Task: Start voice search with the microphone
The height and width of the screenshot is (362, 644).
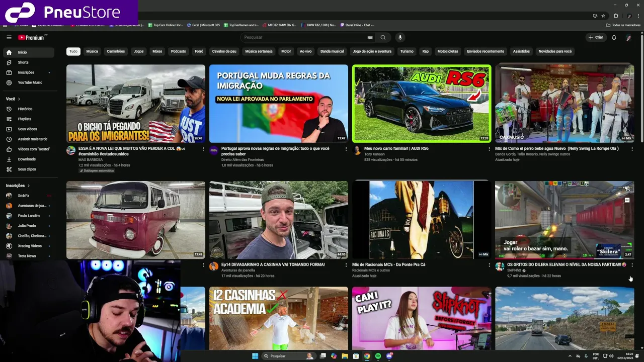Action: coord(400,37)
